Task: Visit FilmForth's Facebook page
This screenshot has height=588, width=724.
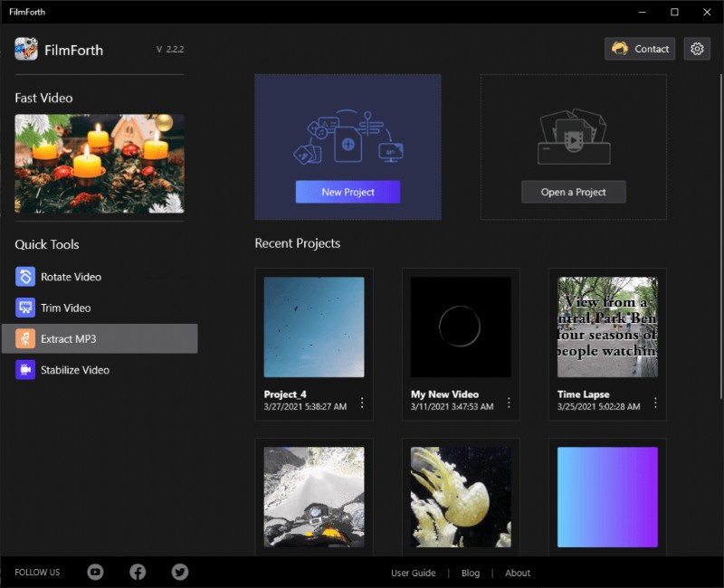Action: point(138,572)
